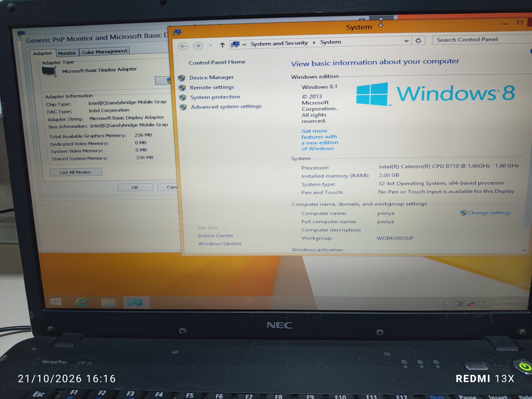
Task: Switch to the Monitor tab
Action: coord(67,53)
